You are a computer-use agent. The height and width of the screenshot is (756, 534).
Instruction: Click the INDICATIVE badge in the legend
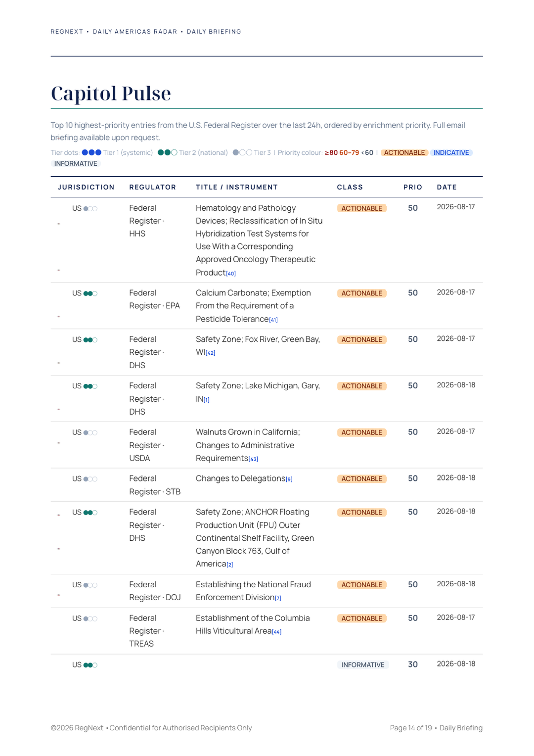coord(451,153)
